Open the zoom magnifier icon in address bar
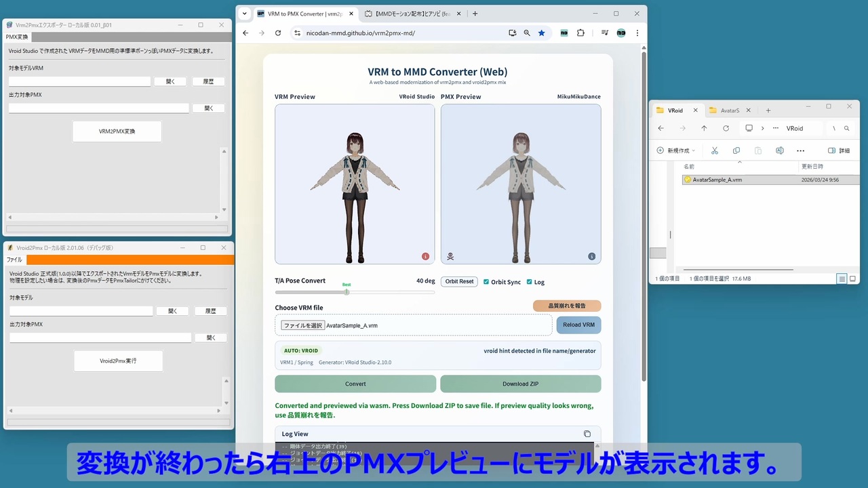This screenshot has width=868, height=488. point(527,33)
